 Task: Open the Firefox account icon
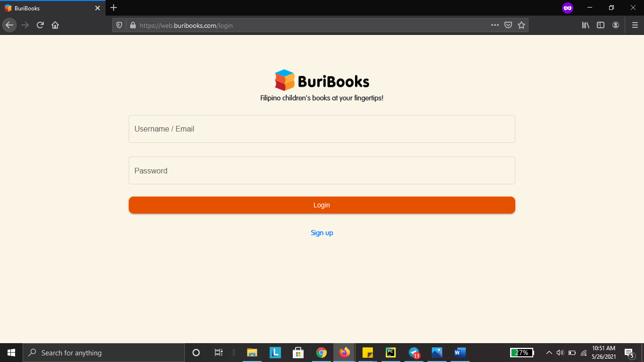click(x=616, y=25)
